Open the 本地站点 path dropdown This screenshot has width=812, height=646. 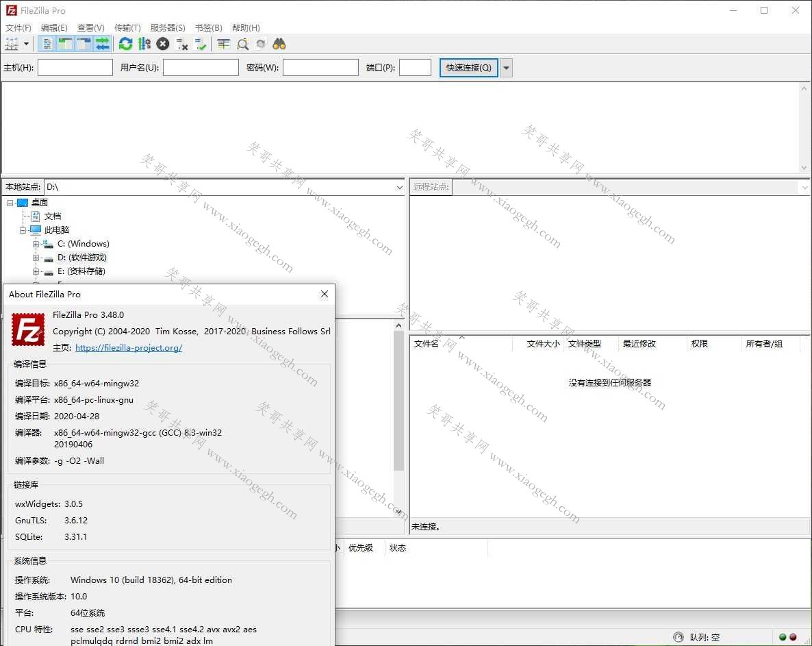tap(399, 187)
